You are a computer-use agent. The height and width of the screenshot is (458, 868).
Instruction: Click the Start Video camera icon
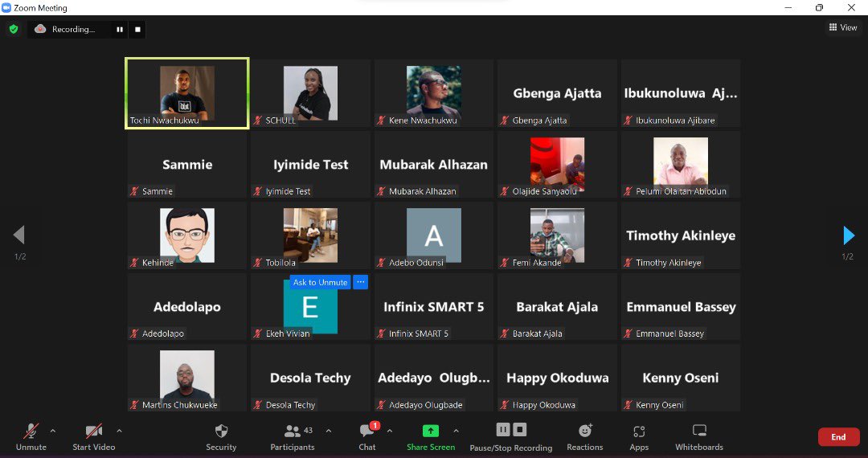tap(93, 431)
